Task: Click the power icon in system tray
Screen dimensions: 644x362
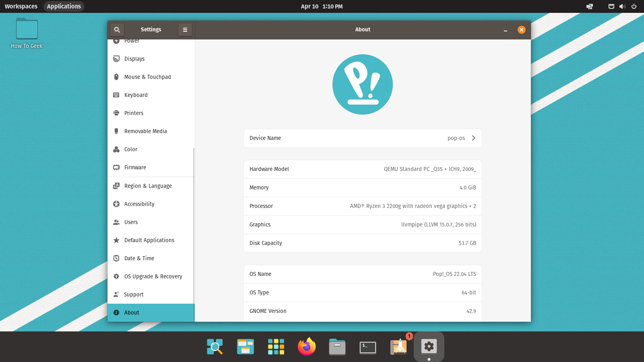Action: 634,6
